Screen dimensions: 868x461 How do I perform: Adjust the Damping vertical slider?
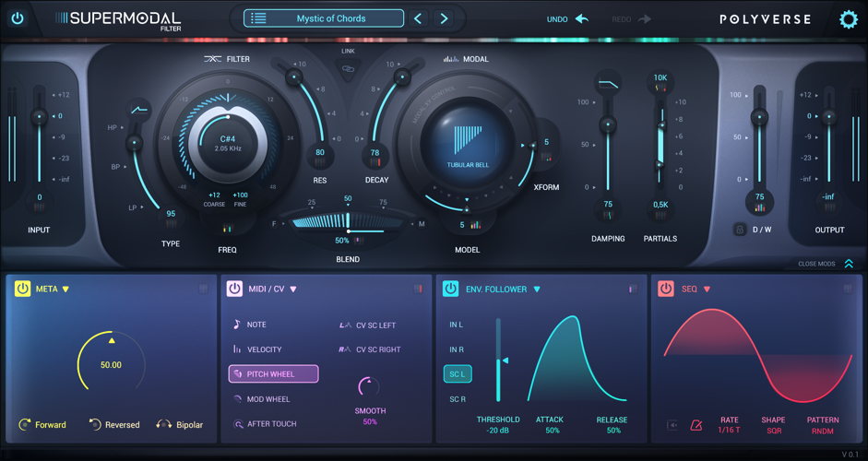(608, 124)
